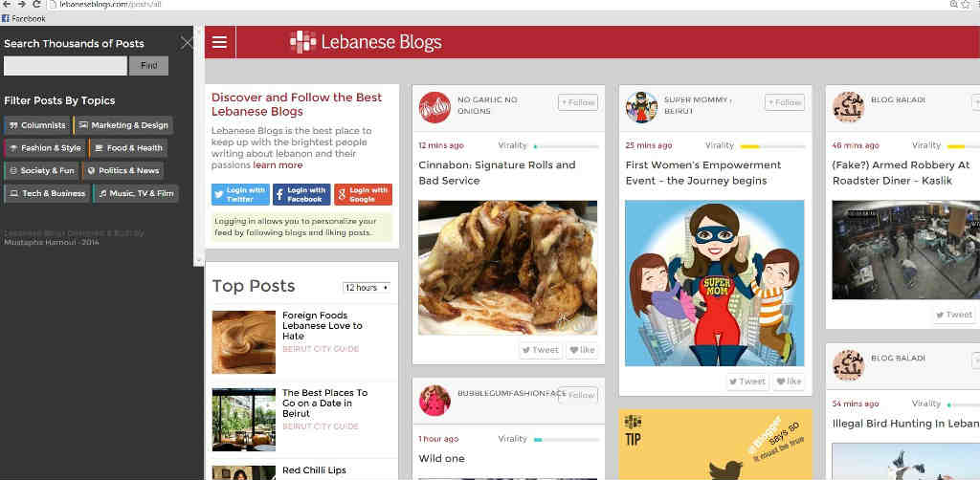The image size is (980, 480).
Task: Open Foreign Foods Lebanese Love to Hate thumbnail
Action: pyautogui.click(x=244, y=342)
